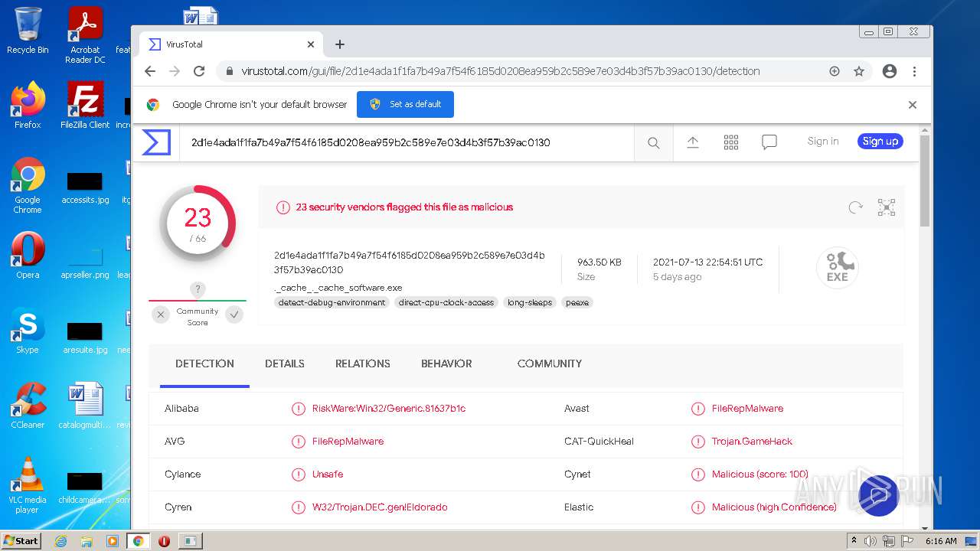Screen dimensions: 980x551
Task: Open the upload file icon
Action: [x=693, y=142]
